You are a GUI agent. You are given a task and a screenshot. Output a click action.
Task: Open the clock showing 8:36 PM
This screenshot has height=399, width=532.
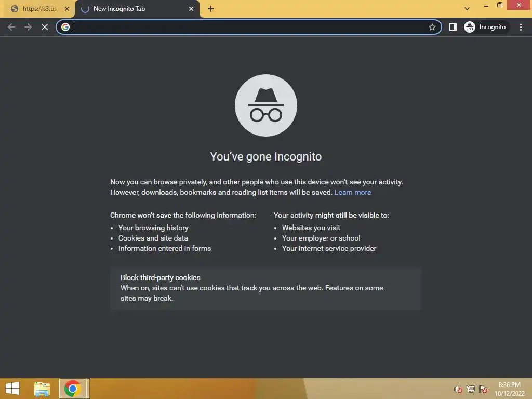(x=509, y=389)
